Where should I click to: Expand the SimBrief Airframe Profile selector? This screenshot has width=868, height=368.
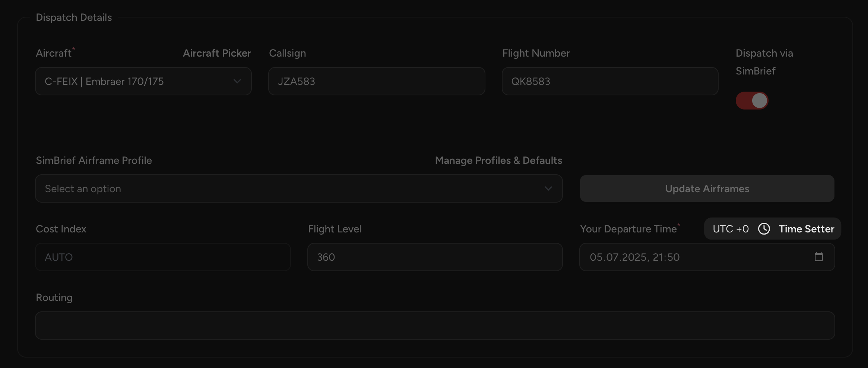pos(298,188)
